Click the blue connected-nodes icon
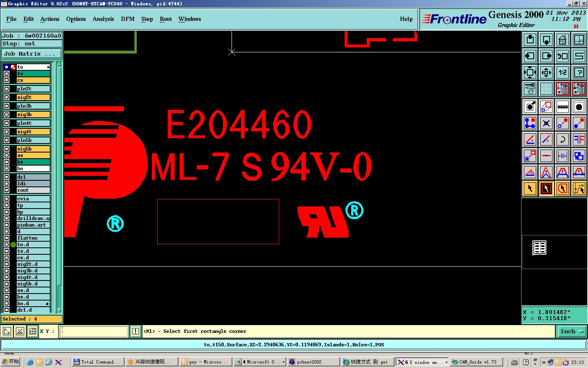 [x=530, y=123]
